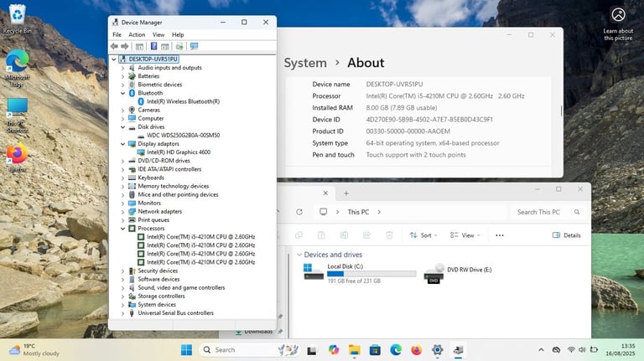Viewport: 644px width, 361px height.
Task: Click the Settings window vertical scrollbar
Action: 562,111
